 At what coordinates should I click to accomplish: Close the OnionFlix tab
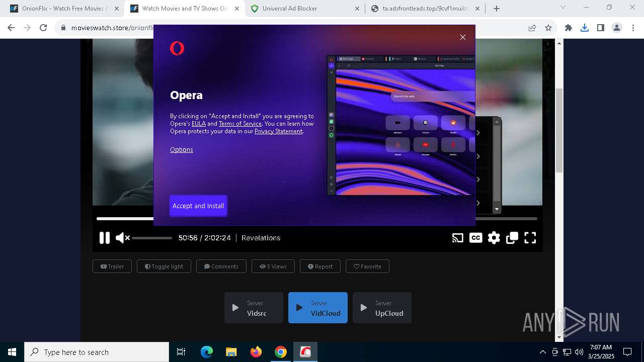(x=116, y=9)
